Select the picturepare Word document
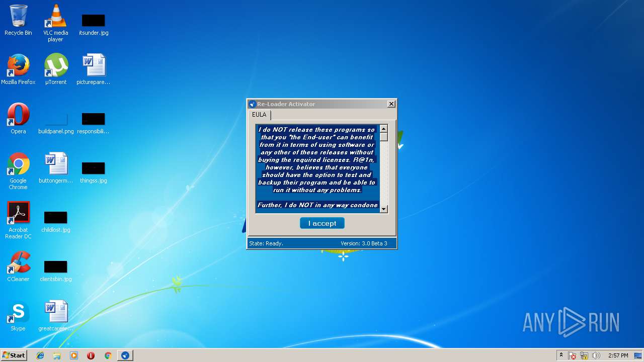This screenshot has height=362, width=644. (94, 69)
